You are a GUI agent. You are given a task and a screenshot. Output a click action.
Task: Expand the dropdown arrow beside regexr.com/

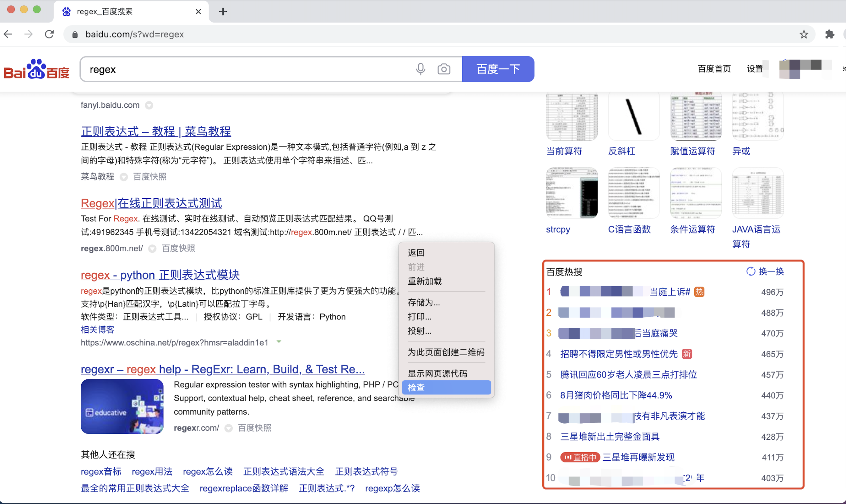click(x=228, y=428)
